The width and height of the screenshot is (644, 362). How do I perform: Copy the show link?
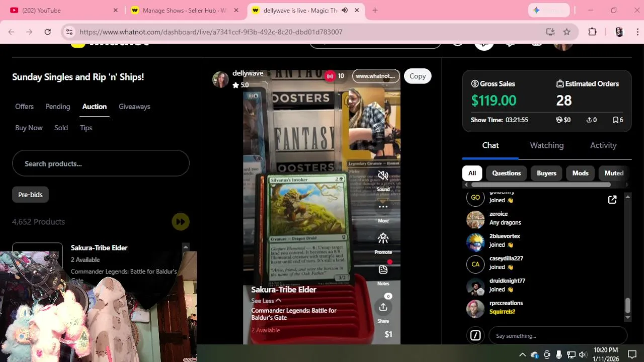tap(418, 76)
